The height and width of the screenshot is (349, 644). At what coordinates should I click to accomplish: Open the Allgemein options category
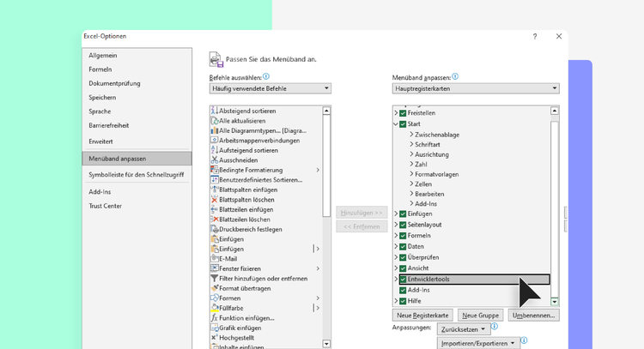point(103,56)
